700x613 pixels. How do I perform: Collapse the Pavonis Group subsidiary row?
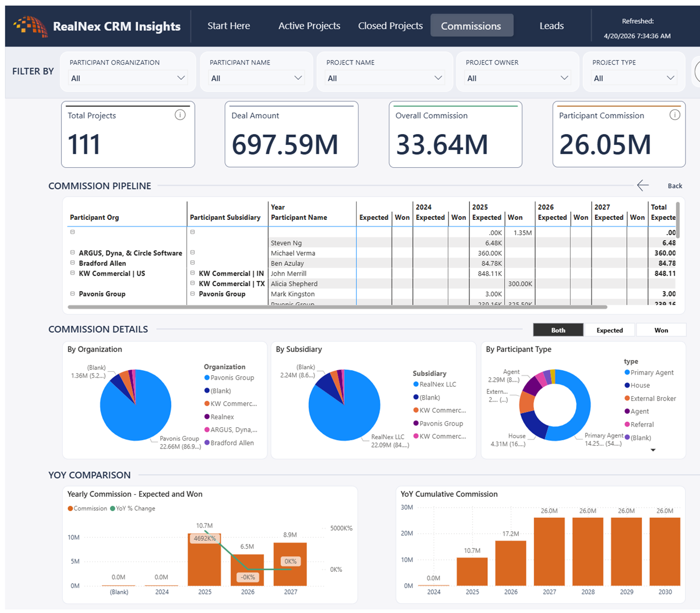pyautogui.click(x=193, y=294)
